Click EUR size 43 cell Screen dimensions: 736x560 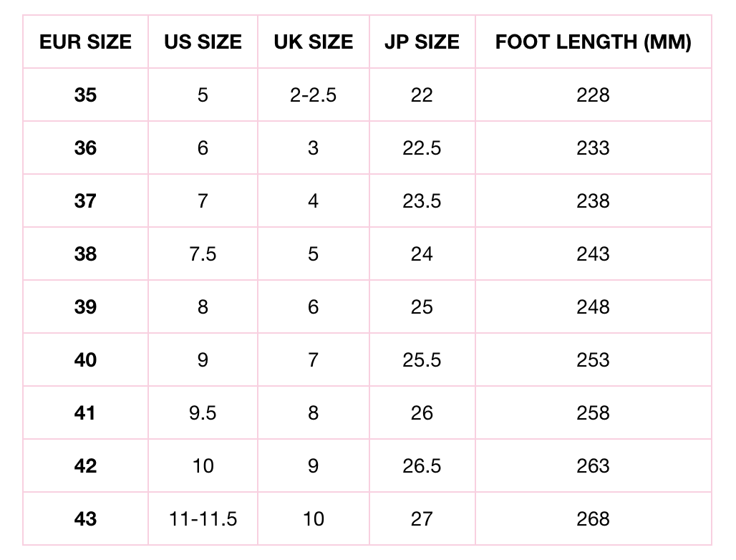85,518
